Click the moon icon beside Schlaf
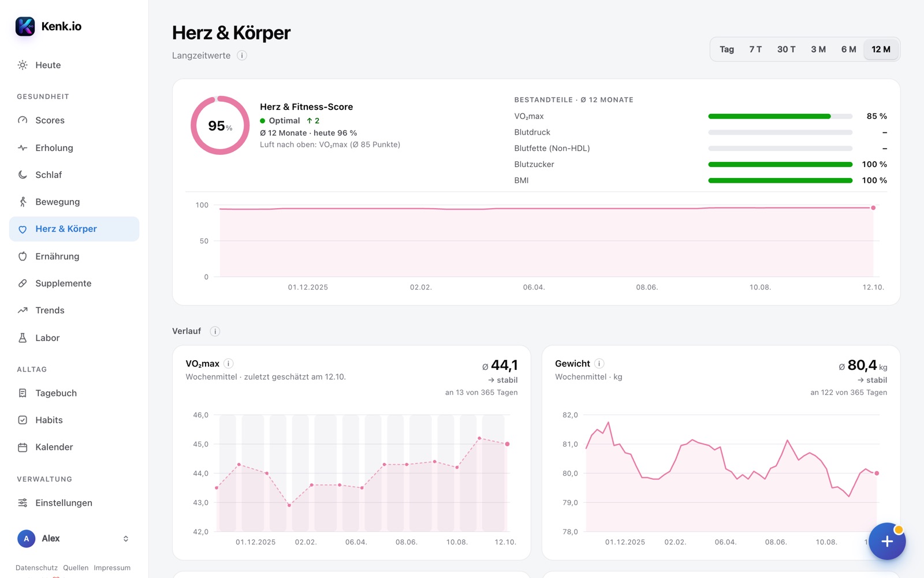 pos(23,175)
